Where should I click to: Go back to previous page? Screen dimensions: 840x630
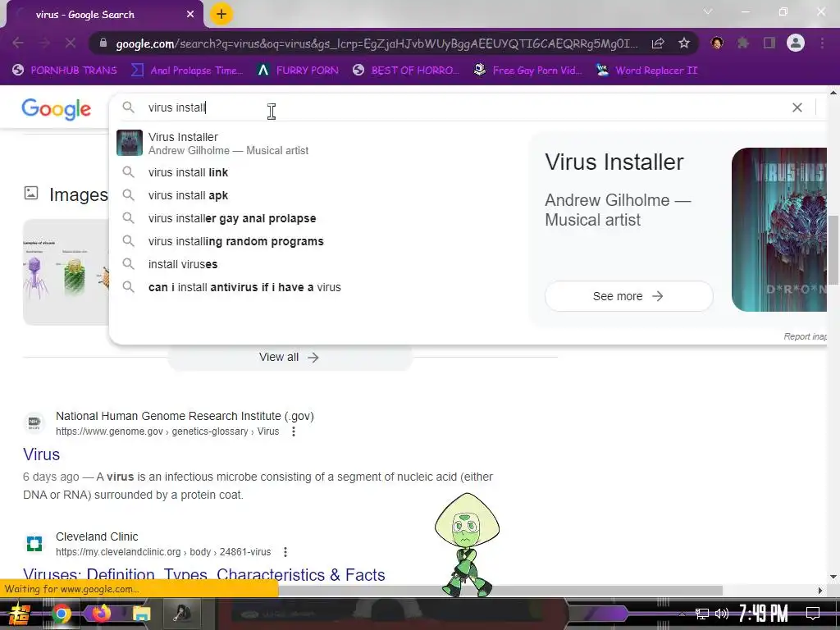(18, 43)
